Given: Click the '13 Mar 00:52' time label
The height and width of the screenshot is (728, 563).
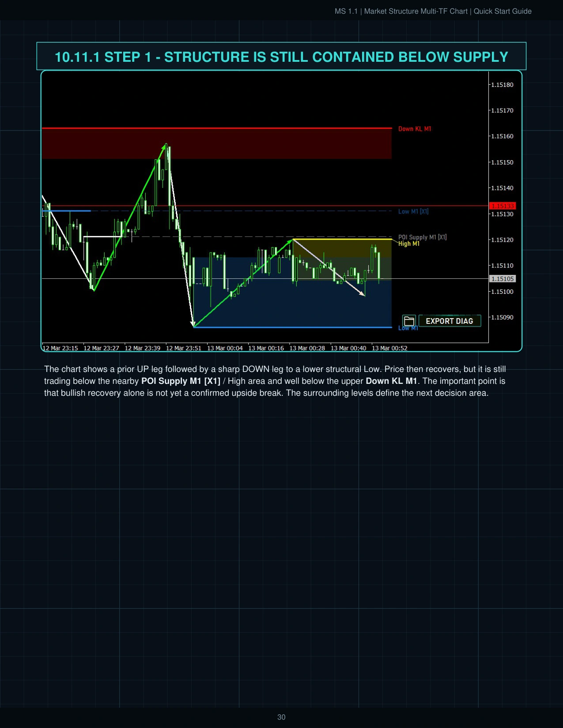Looking at the screenshot, I should pyautogui.click(x=389, y=348).
